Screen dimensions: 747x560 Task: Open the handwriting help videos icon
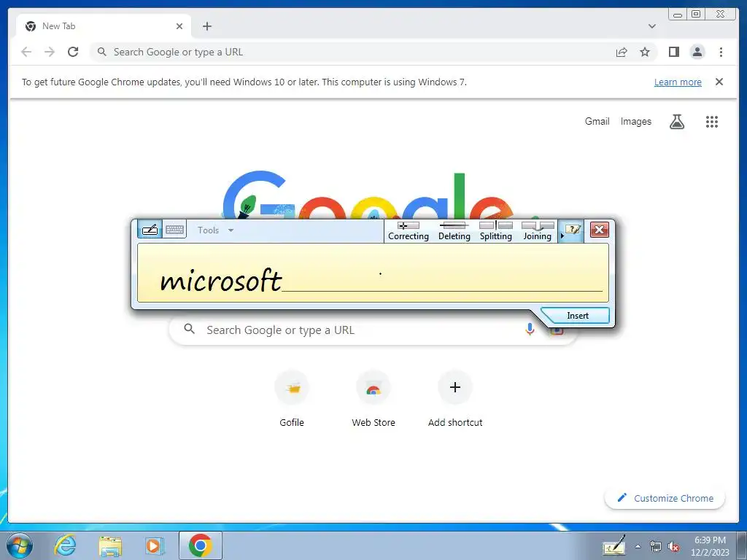coord(573,230)
